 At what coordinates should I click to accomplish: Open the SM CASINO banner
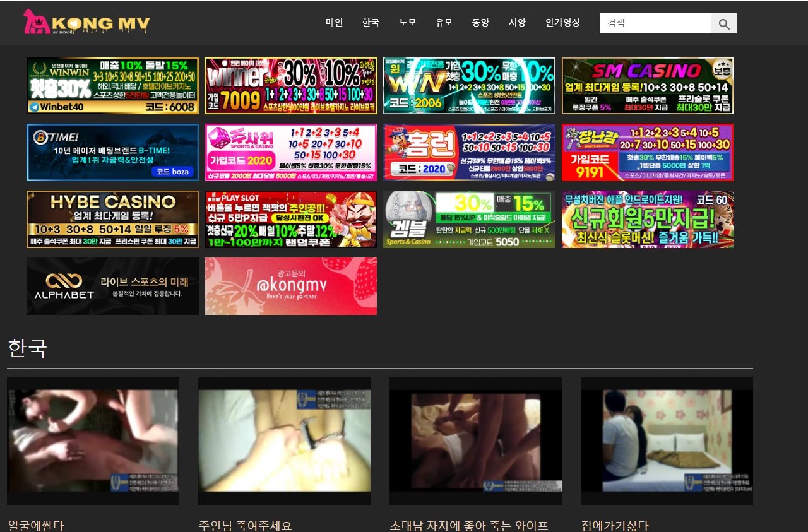point(648,86)
